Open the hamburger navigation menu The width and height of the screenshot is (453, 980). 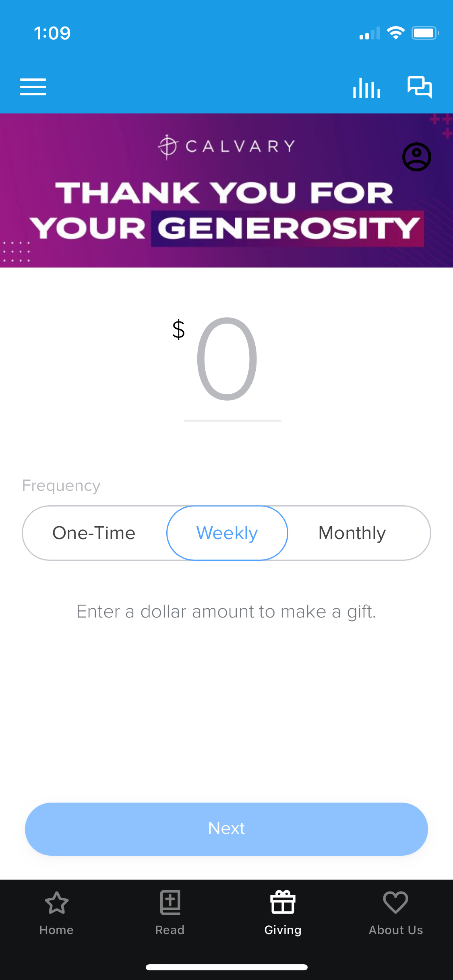point(33,87)
